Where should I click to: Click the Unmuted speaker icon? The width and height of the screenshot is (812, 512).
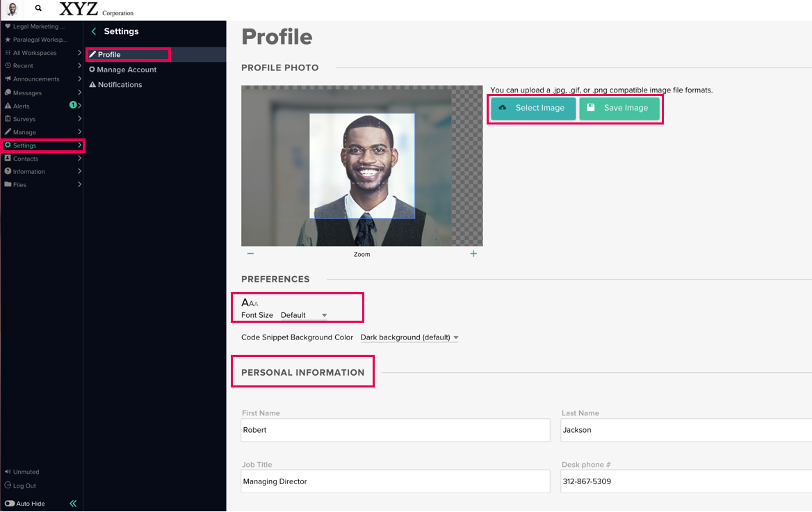(x=8, y=472)
